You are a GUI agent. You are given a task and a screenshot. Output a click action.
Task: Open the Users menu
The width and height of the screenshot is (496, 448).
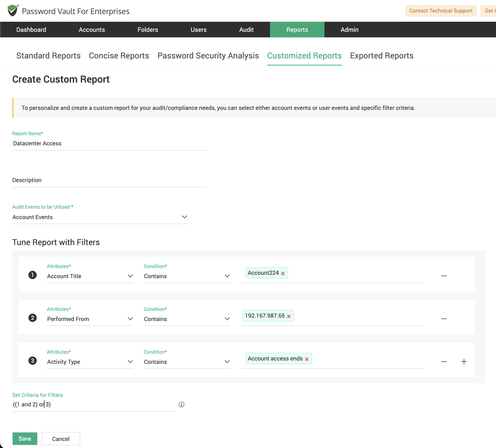(x=198, y=30)
